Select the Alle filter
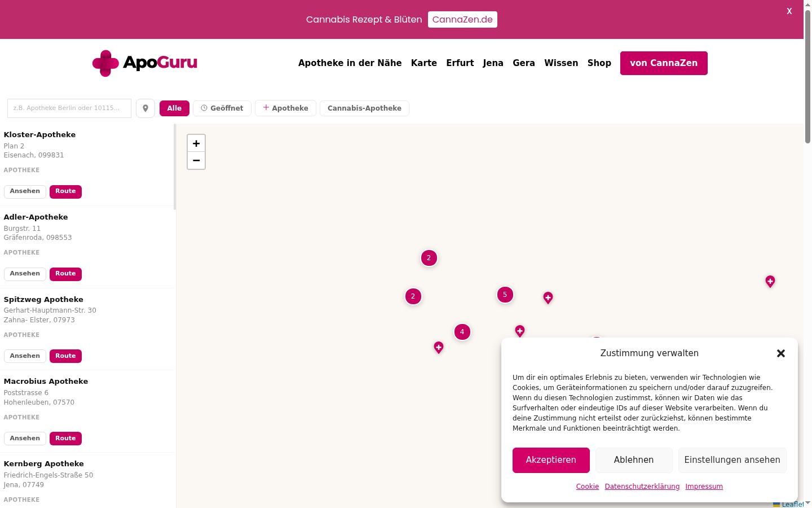This screenshot has height=508, width=812. [x=174, y=108]
